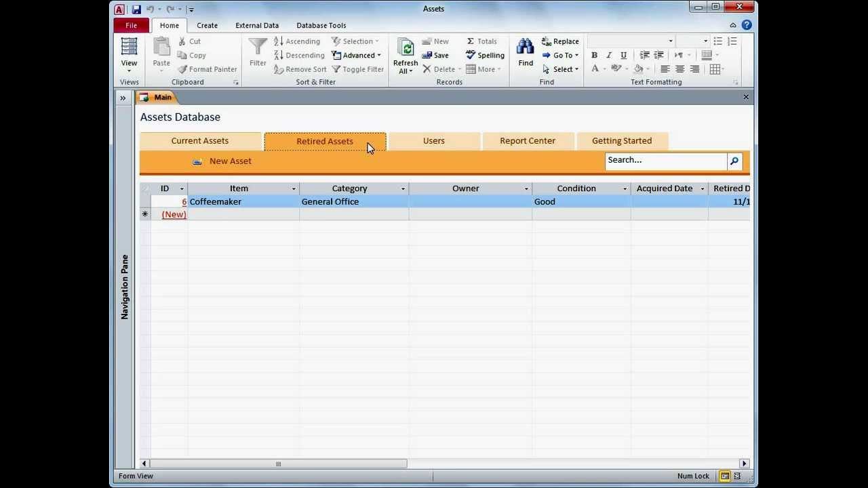
Task: Click the Paste clipboard icon
Action: (x=161, y=48)
